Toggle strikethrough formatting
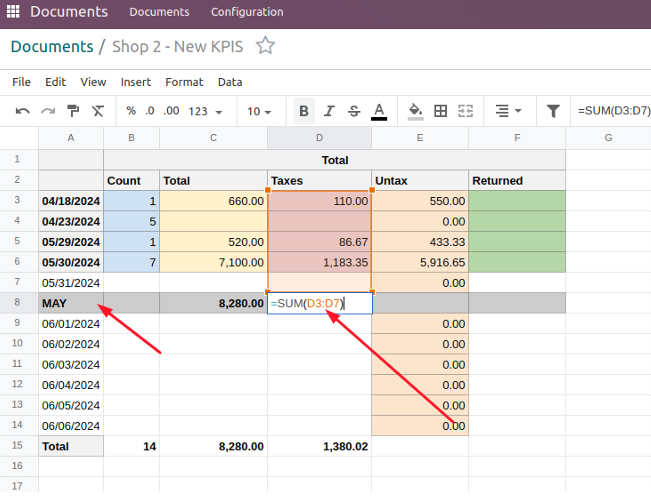The image size is (651, 498). (354, 111)
